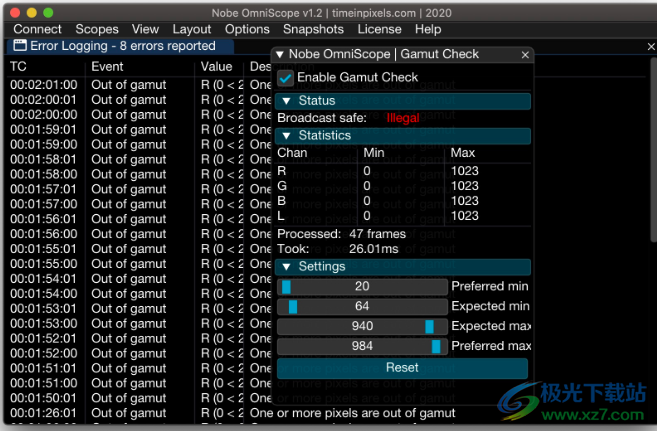Viewport: 657px width, 431px height.
Task: Select the error row at 00:01:50:01
Action: coord(140,398)
